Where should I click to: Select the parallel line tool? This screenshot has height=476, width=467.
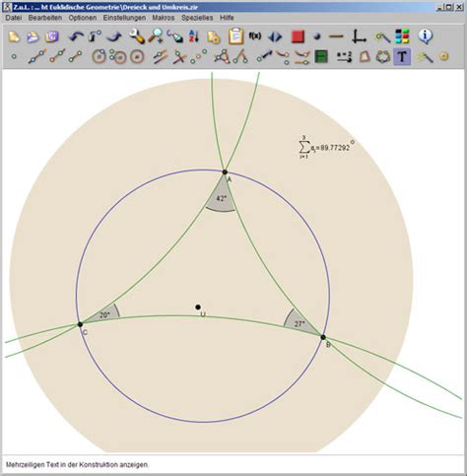[x=161, y=57]
